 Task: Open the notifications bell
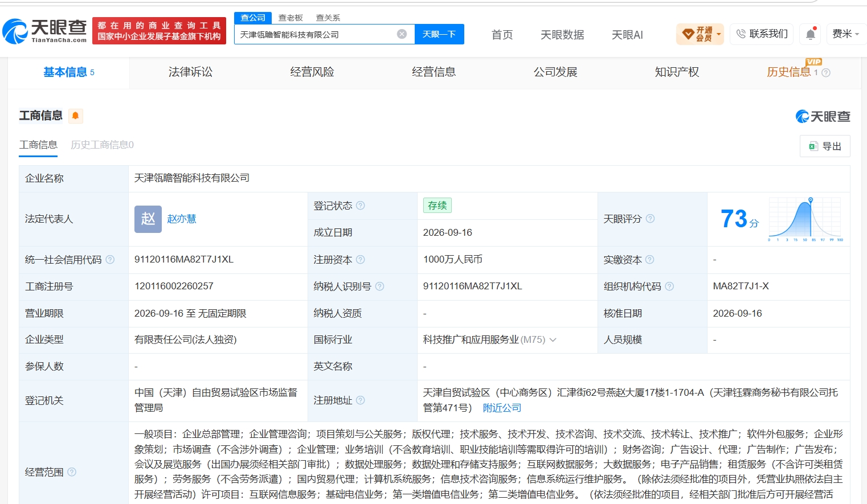tap(810, 34)
